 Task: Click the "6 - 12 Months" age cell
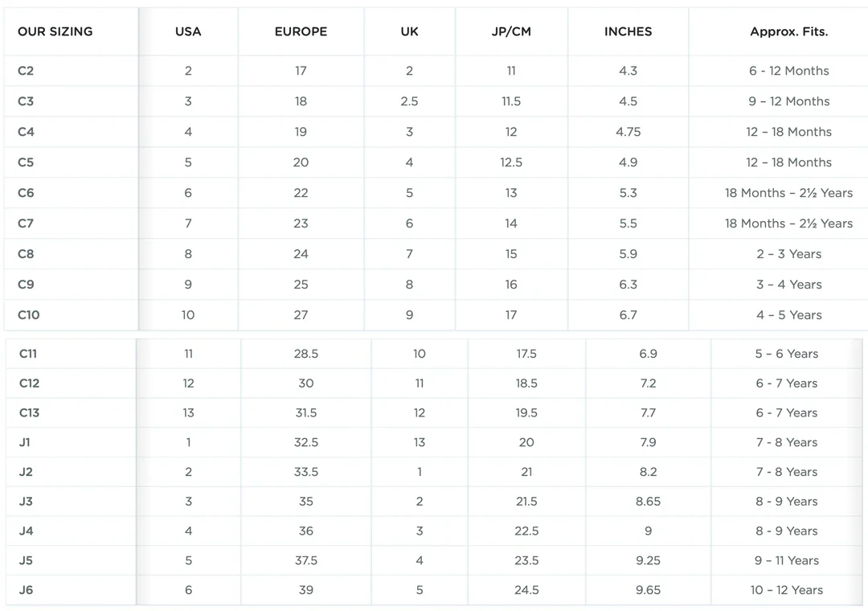(x=788, y=71)
